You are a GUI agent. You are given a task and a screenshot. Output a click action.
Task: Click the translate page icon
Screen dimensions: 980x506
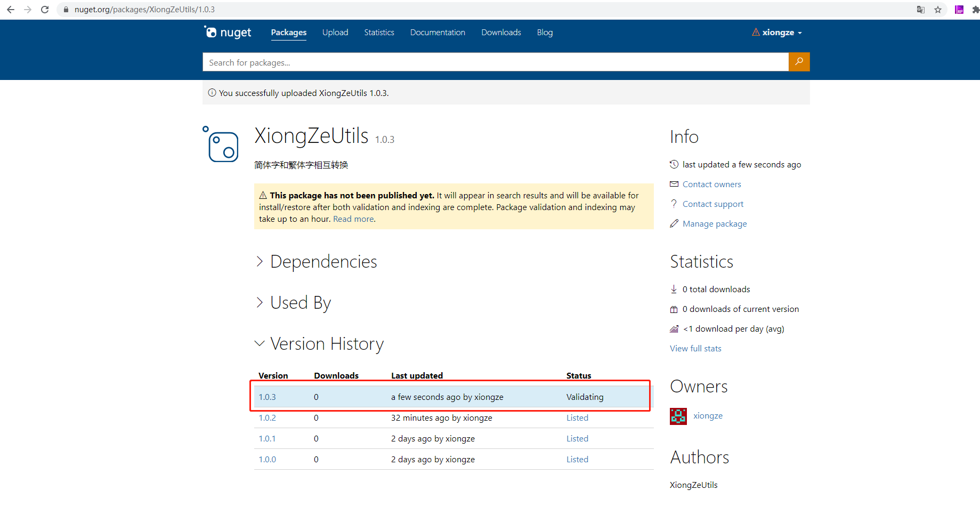tap(920, 10)
